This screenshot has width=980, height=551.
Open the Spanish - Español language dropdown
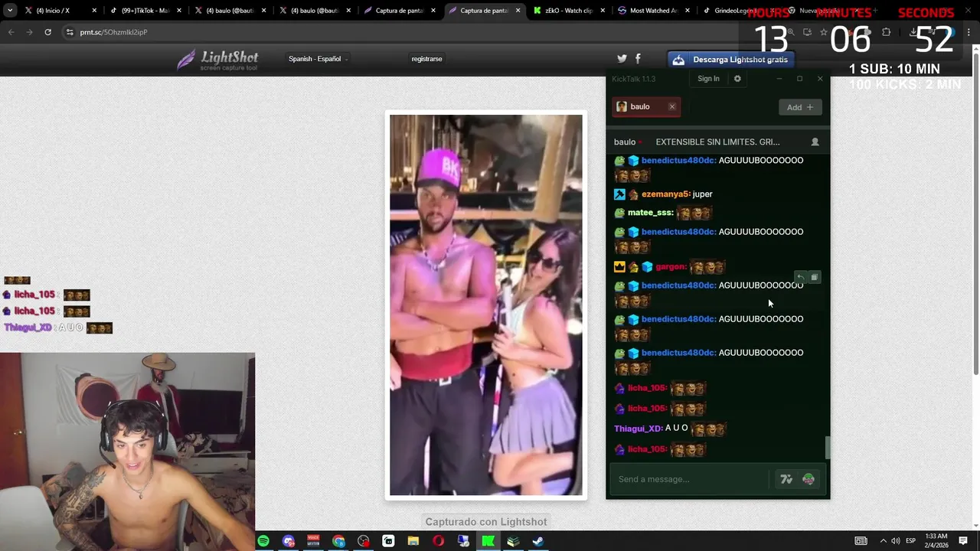318,59
